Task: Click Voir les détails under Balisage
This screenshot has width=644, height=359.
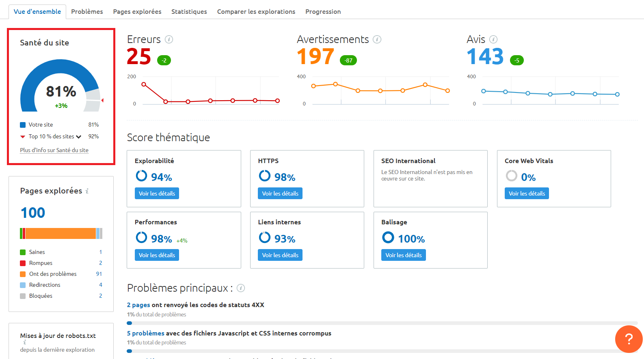Action: [404, 255]
